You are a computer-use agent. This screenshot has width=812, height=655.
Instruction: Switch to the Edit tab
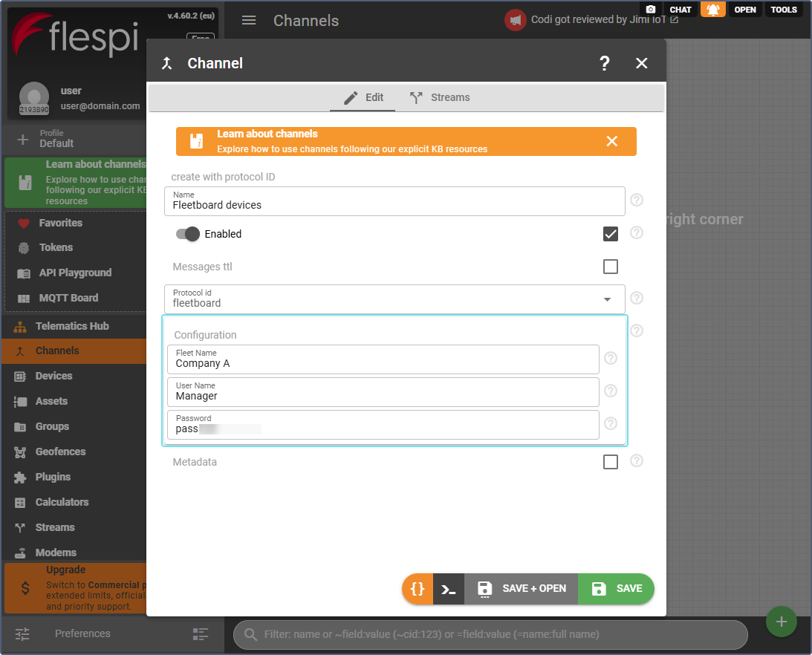(x=363, y=97)
